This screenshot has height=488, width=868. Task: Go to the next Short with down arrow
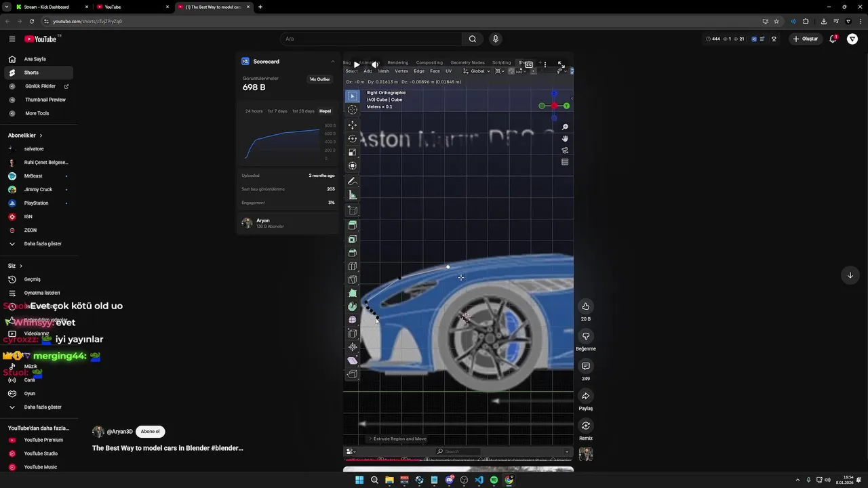tap(850, 275)
